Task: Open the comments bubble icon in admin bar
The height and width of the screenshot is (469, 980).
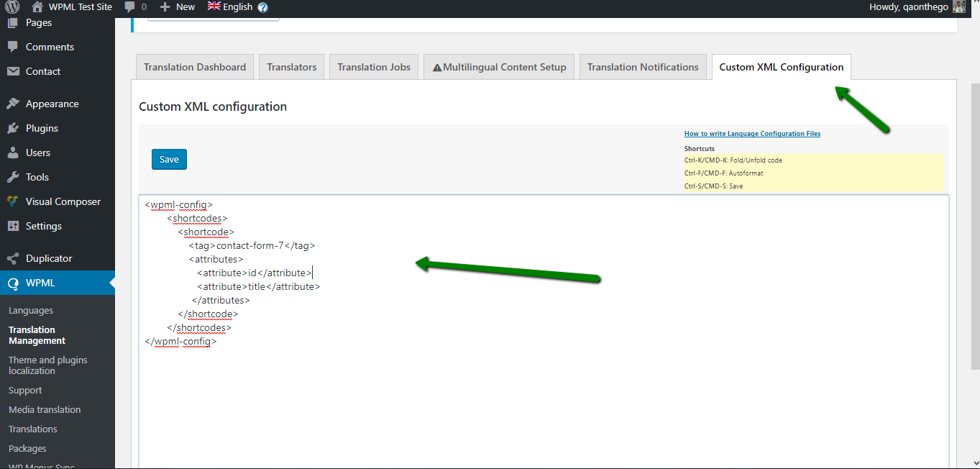Action: pyautogui.click(x=129, y=6)
